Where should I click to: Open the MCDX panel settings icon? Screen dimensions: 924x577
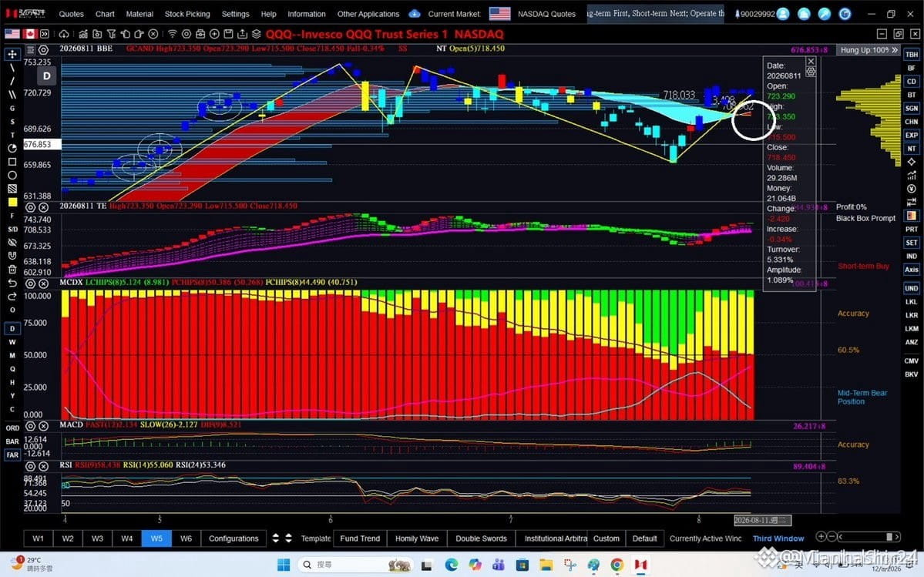click(30, 283)
